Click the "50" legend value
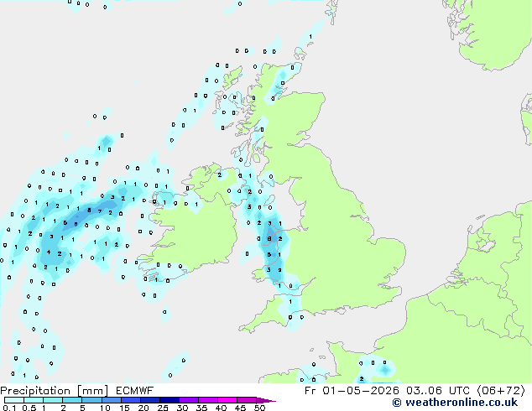532x411 pixels. point(259,408)
